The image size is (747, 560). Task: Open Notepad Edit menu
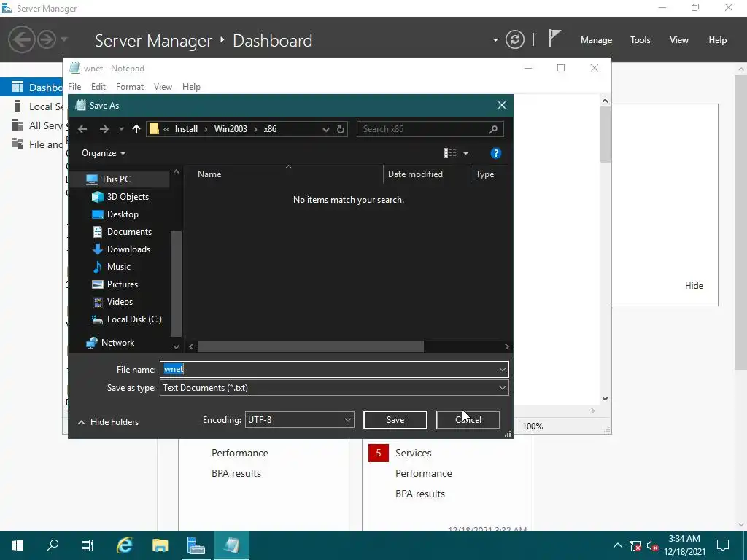[98, 87]
